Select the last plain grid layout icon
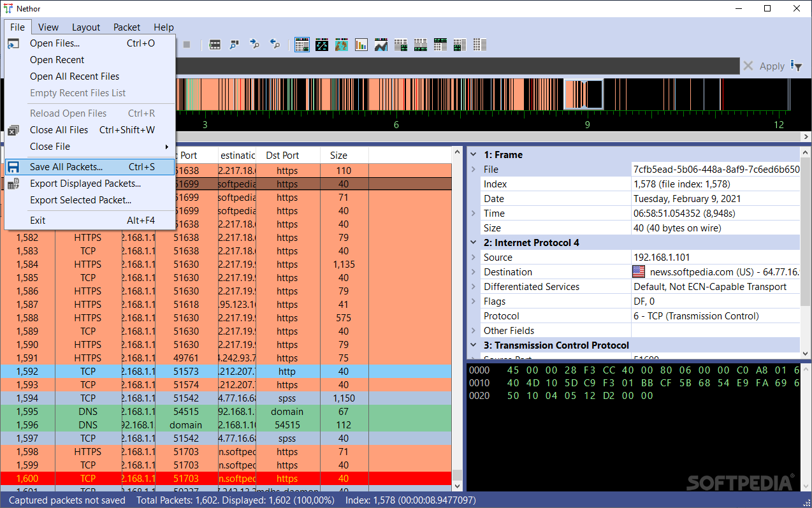This screenshot has height=508, width=812. [x=480, y=45]
